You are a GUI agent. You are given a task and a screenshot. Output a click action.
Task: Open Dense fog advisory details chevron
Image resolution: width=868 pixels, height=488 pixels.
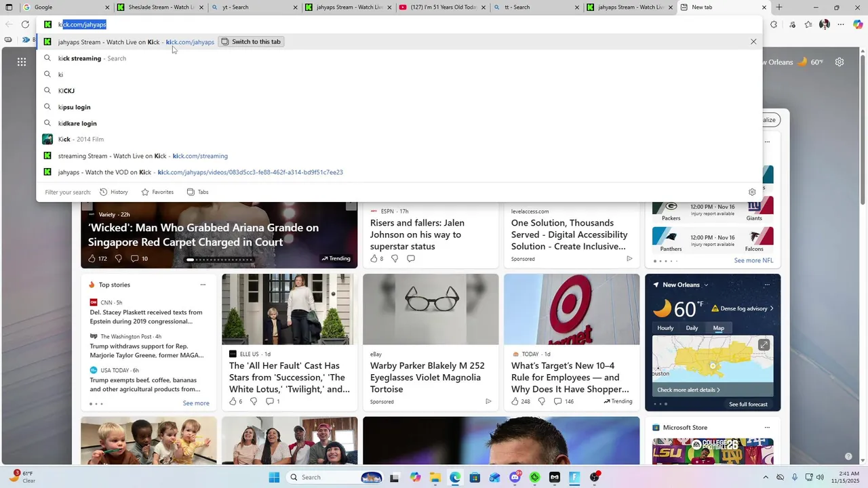tap(772, 308)
